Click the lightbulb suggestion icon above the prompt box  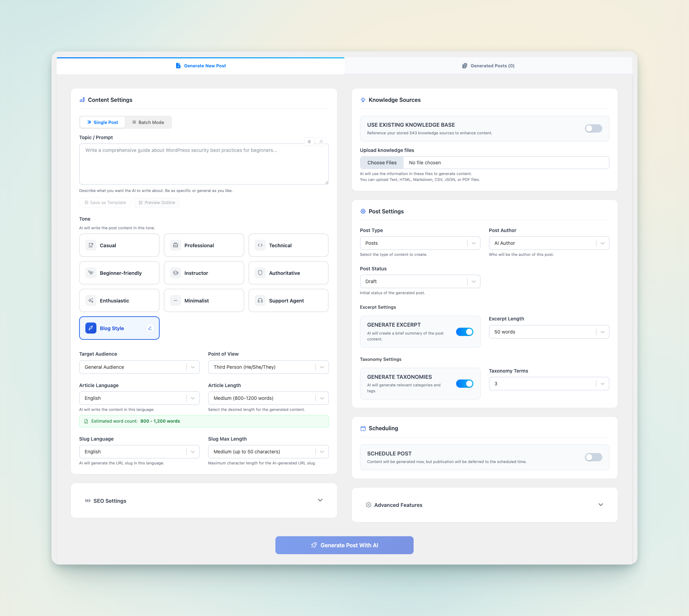pos(309,142)
